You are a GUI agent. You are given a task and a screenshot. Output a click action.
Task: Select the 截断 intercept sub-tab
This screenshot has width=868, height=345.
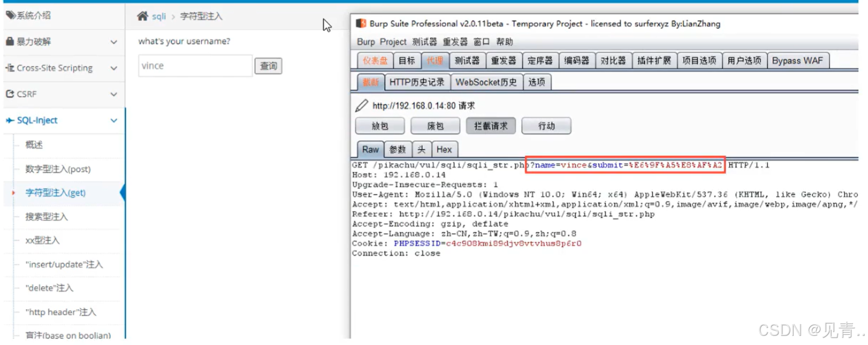click(370, 82)
